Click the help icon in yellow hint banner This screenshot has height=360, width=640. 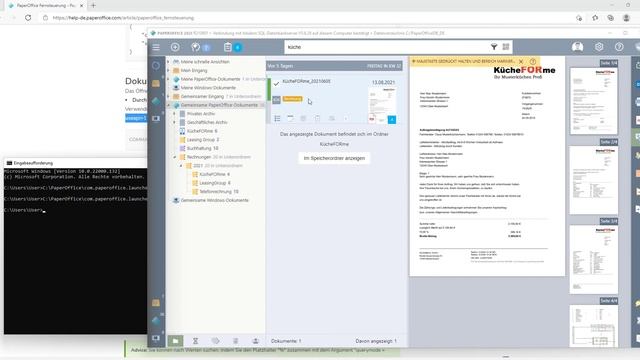tap(533, 61)
